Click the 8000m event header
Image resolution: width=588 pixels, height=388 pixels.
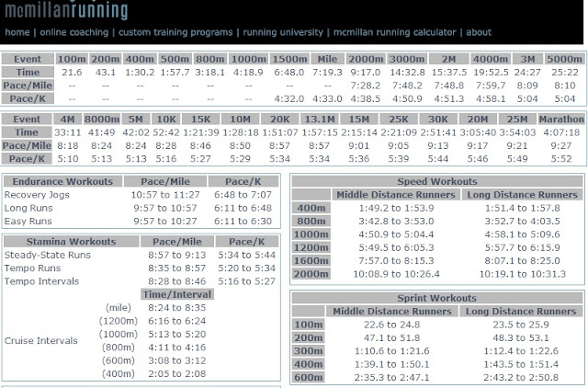pyautogui.click(x=102, y=119)
